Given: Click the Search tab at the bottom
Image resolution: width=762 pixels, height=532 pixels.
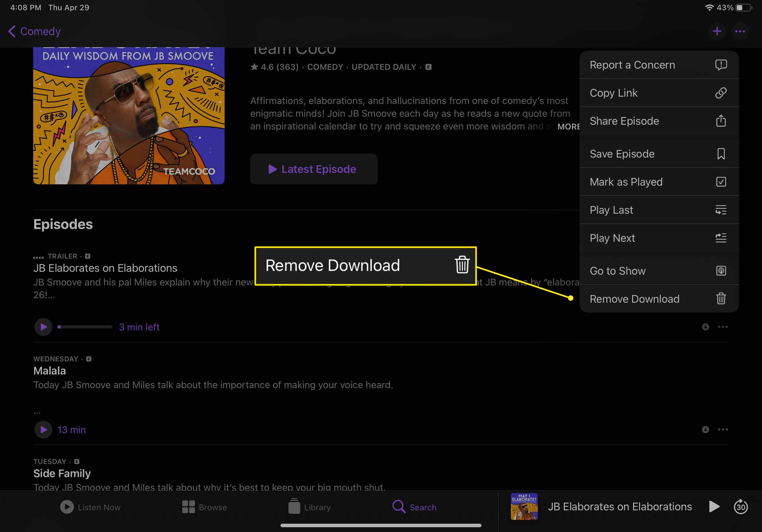Looking at the screenshot, I should (x=416, y=507).
